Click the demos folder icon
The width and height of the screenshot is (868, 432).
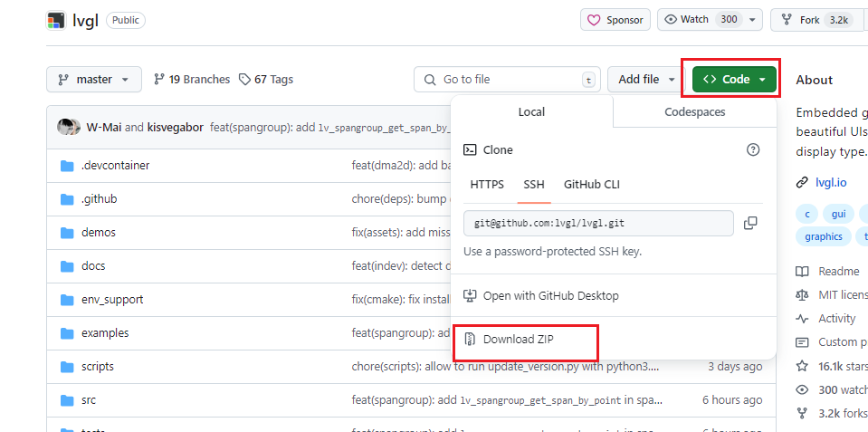pos(67,233)
